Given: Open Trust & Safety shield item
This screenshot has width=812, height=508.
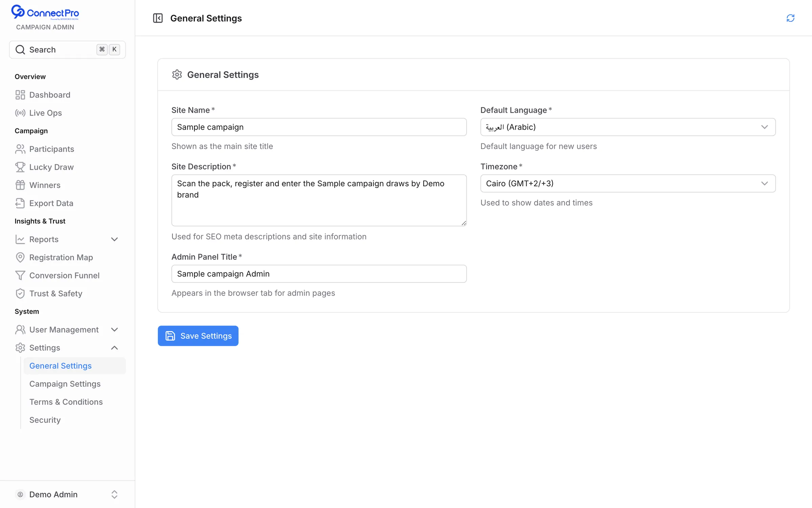Looking at the screenshot, I should click(x=67, y=293).
